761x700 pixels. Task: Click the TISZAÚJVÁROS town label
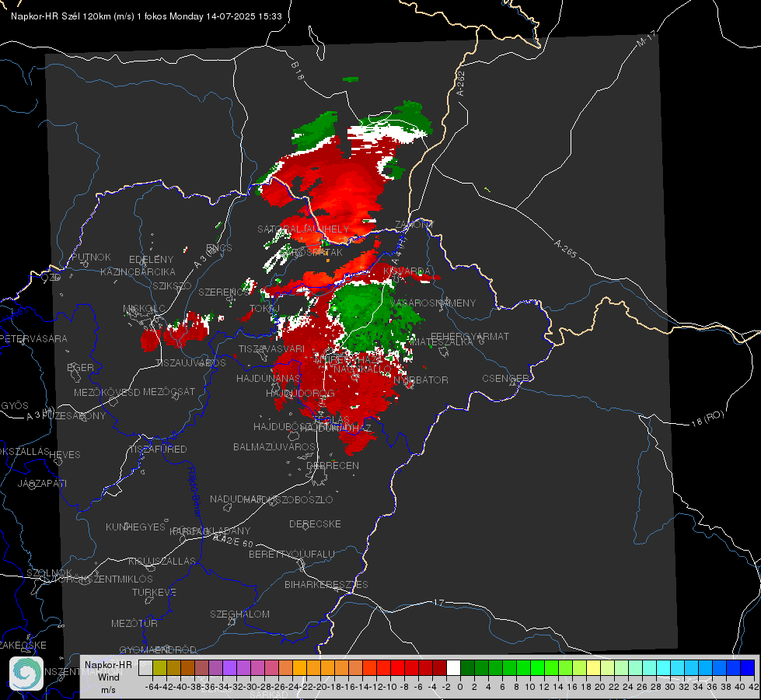pyautogui.click(x=190, y=363)
